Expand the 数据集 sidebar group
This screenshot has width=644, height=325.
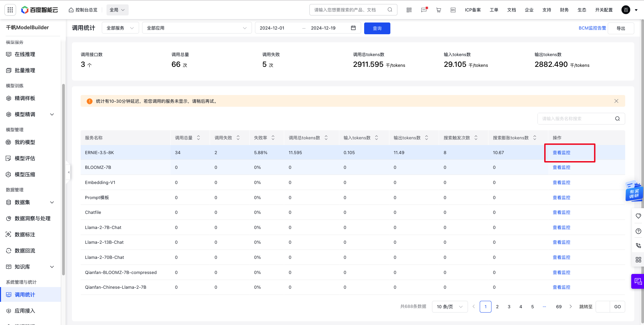pyautogui.click(x=52, y=202)
